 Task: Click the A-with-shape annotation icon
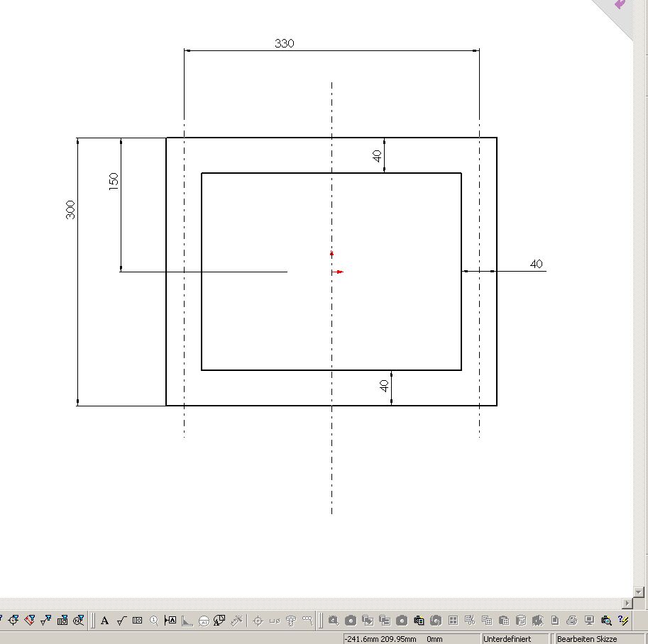click(219, 621)
